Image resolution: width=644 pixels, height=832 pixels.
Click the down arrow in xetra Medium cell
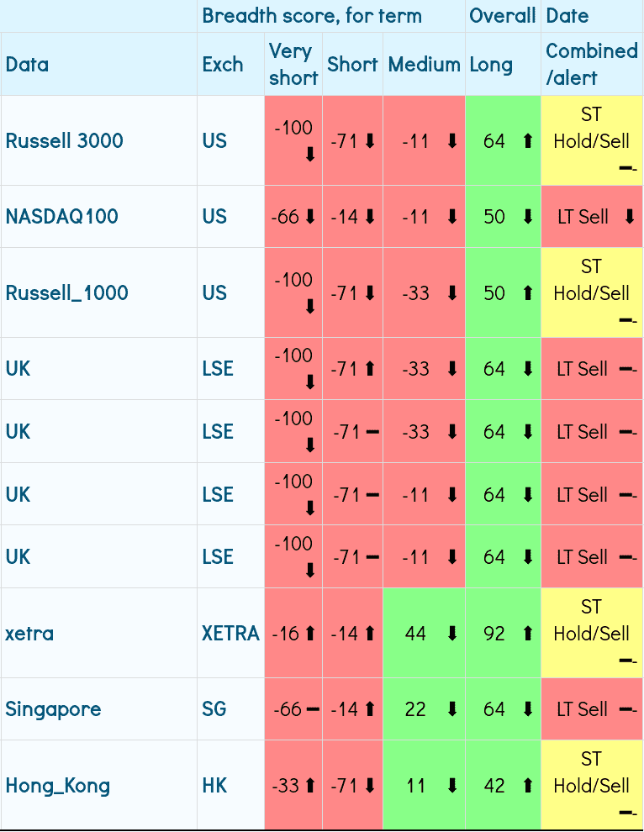(x=452, y=633)
